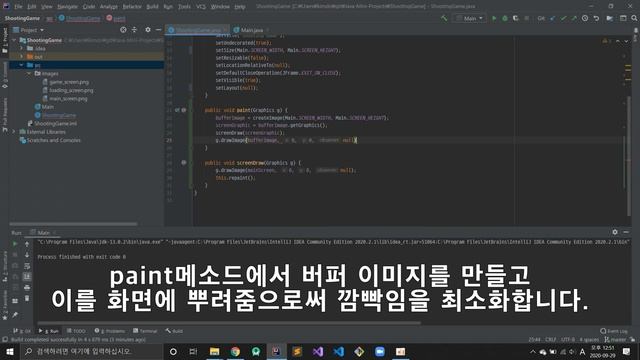640x360 pixels.
Task: Expand the out folder
Action: point(21,57)
